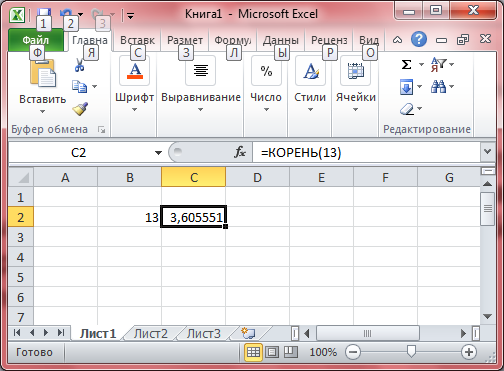Click the AutoSum sigma icon
Viewport: 504px width, 371px height.
pyautogui.click(x=406, y=64)
